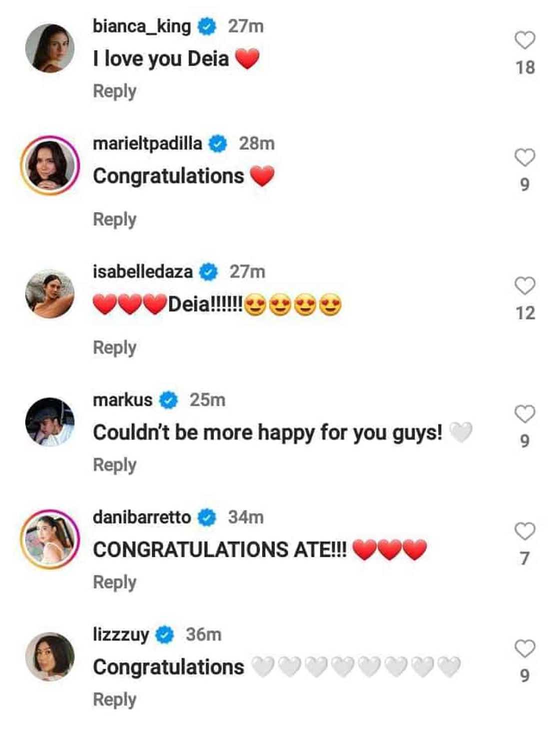Image resolution: width=560 pixels, height=732 pixels.
Task: Reply to danibarretto's comment
Action: tap(114, 582)
